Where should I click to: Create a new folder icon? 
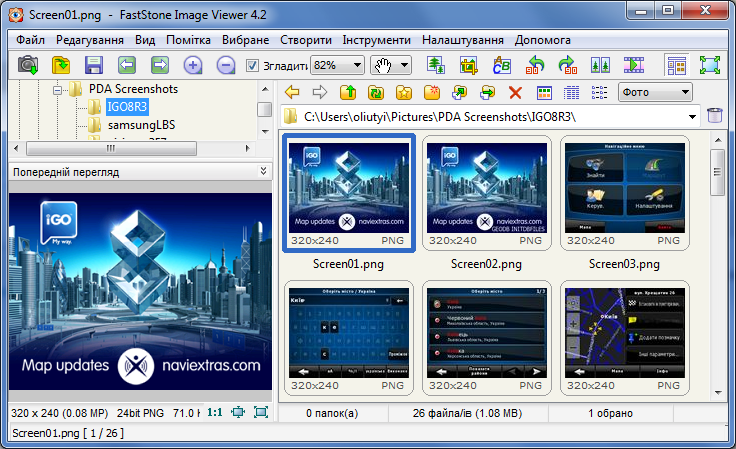click(431, 92)
